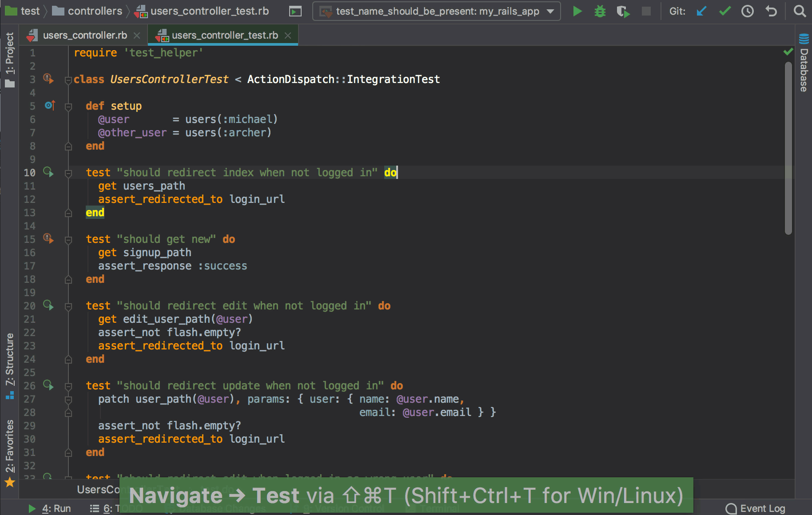Click the editor vertical scrollbar

788,148
